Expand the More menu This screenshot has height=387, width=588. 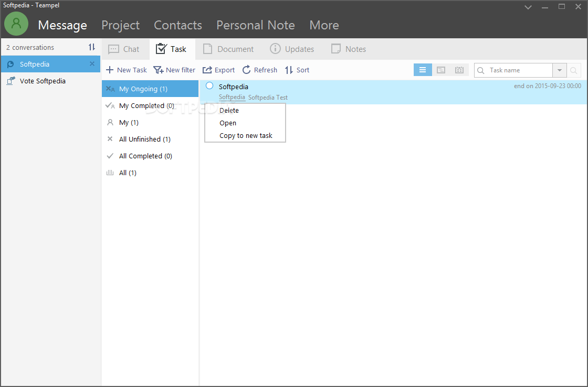click(324, 25)
